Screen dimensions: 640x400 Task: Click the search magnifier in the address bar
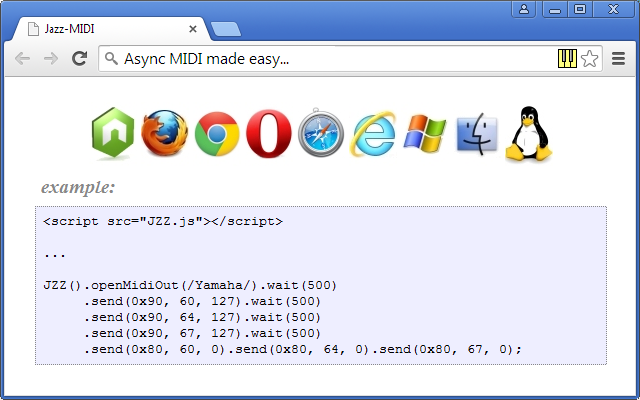pyautogui.click(x=111, y=59)
